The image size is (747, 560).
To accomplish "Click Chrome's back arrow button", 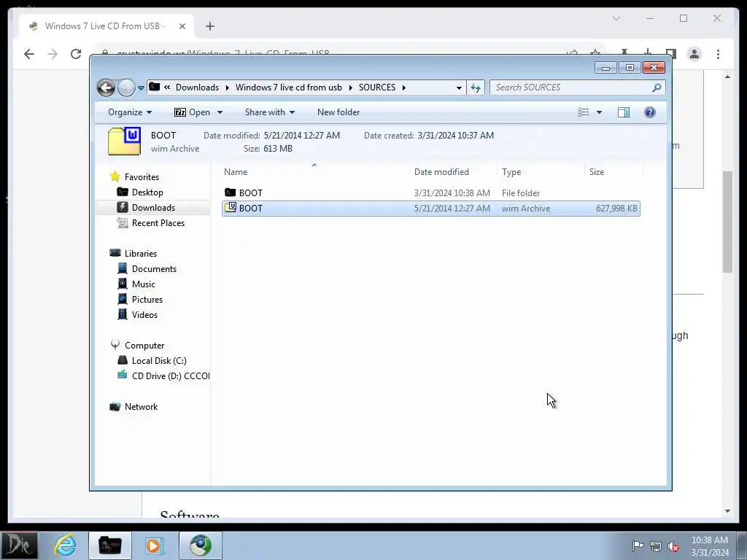I will tap(29, 54).
